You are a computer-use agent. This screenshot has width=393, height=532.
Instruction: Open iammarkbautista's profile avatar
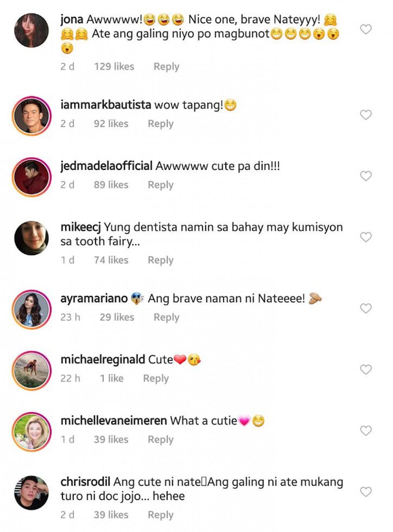coord(31,116)
